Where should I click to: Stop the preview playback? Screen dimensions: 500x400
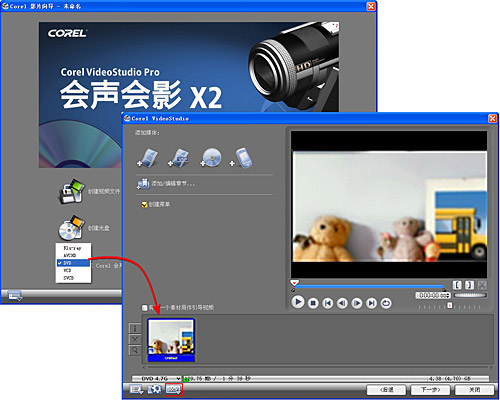click(x=313, y=303)
